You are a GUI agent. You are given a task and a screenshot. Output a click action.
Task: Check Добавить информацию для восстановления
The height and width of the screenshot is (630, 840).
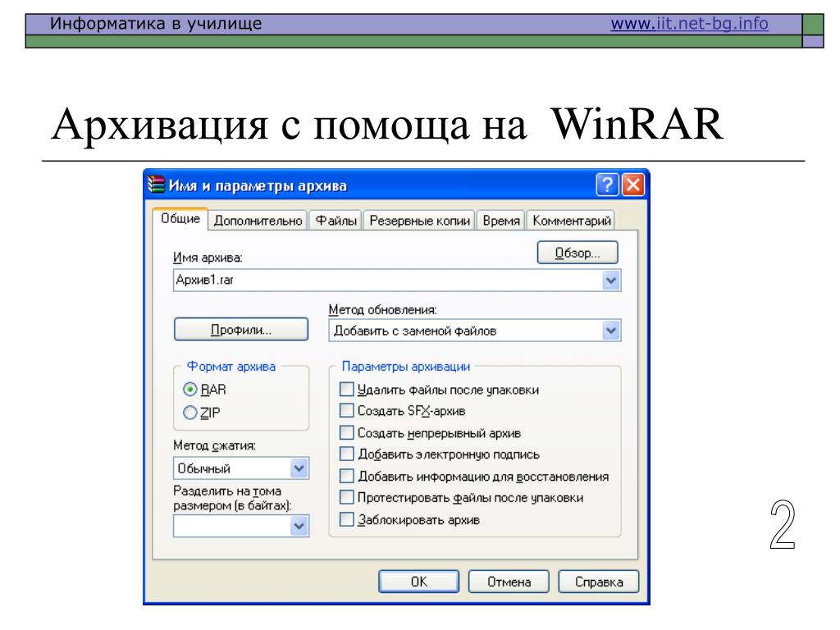347,476
